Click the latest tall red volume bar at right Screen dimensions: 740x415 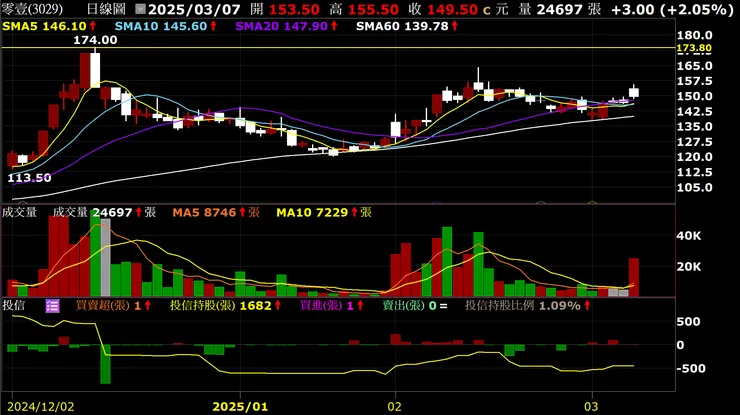click(633, 277)
